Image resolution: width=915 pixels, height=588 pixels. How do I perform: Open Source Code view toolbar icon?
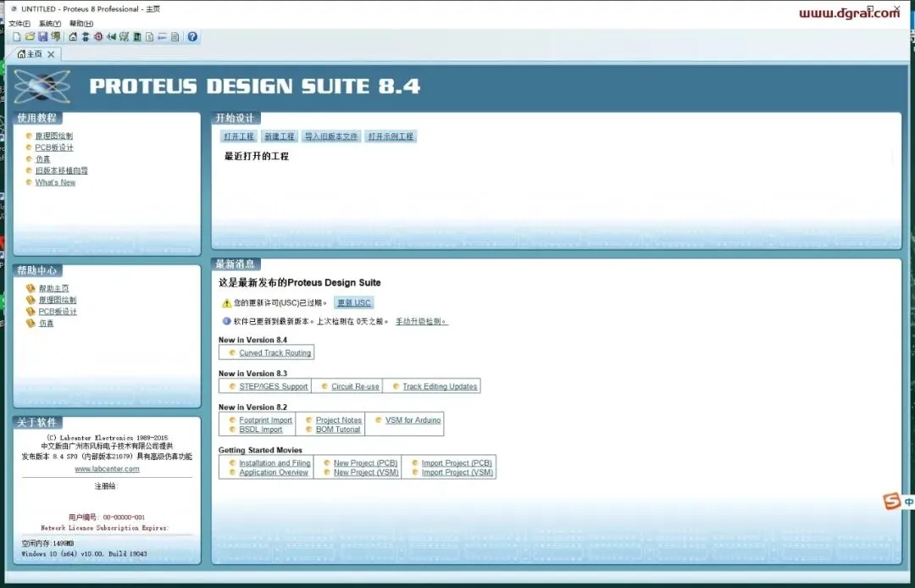coord(162,36)
